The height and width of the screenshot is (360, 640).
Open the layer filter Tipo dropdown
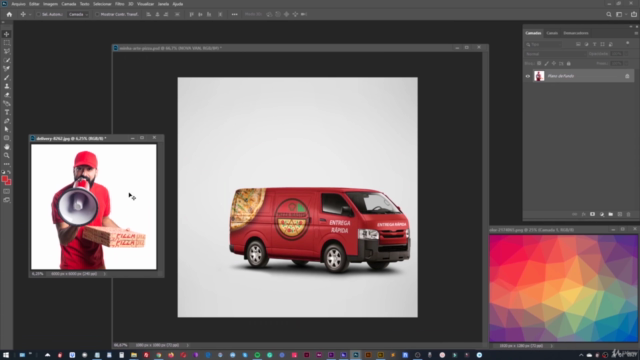(544, 44)
